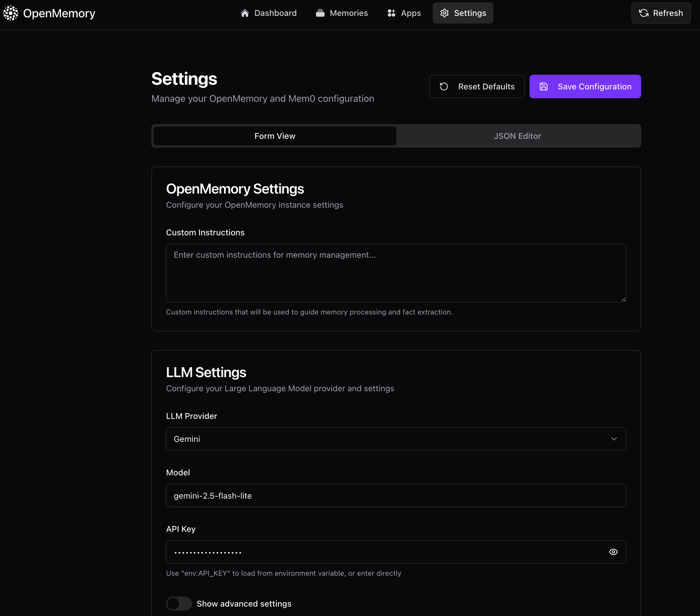Focus the Model name input field
The image size is (700, 616).
coord(396,495)
